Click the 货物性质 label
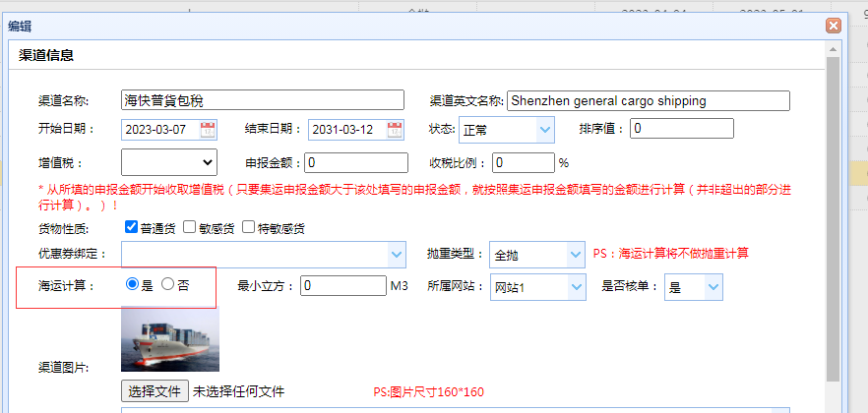The height and width of the screenshot is (413, 868). point(64,228)
